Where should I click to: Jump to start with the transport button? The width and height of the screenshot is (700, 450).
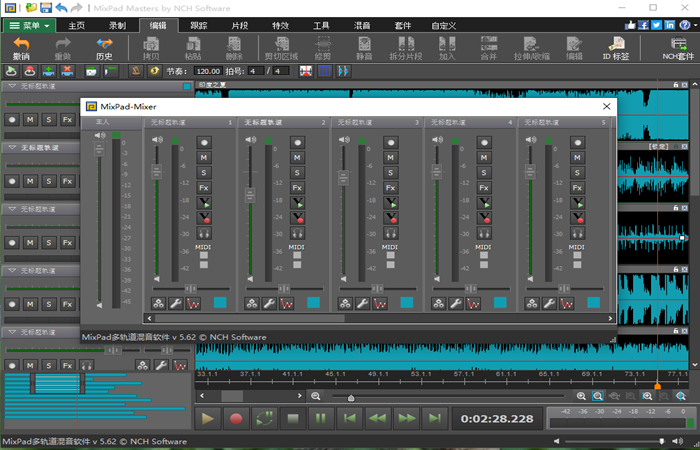pos(350,419)
